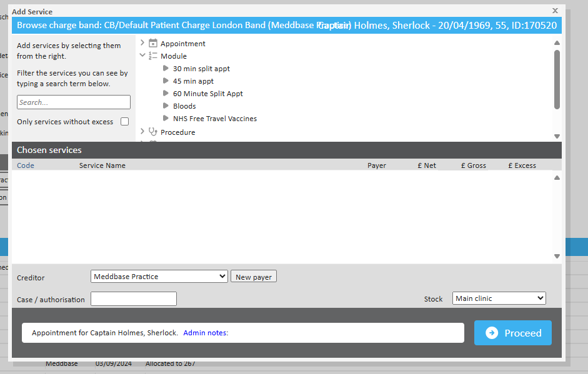Click the arrow beside 45 min appt
This screenshot has width=588, height=374.
pyautogui.click(x=166, y=81)
